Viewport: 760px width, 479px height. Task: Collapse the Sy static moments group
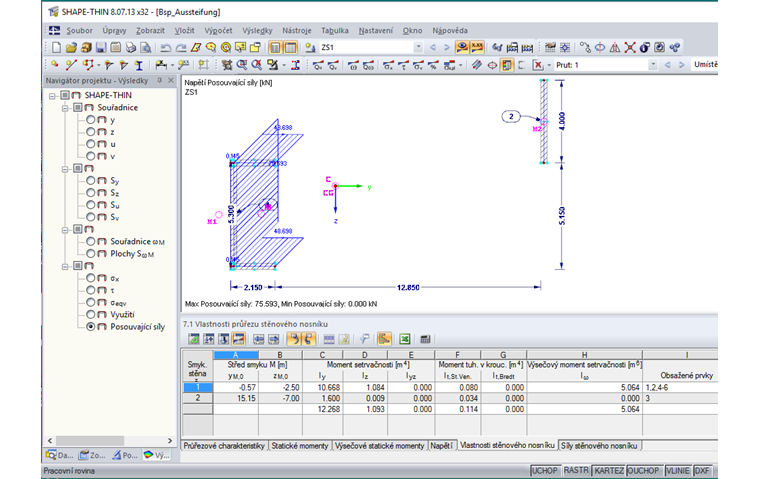(65, 169)
